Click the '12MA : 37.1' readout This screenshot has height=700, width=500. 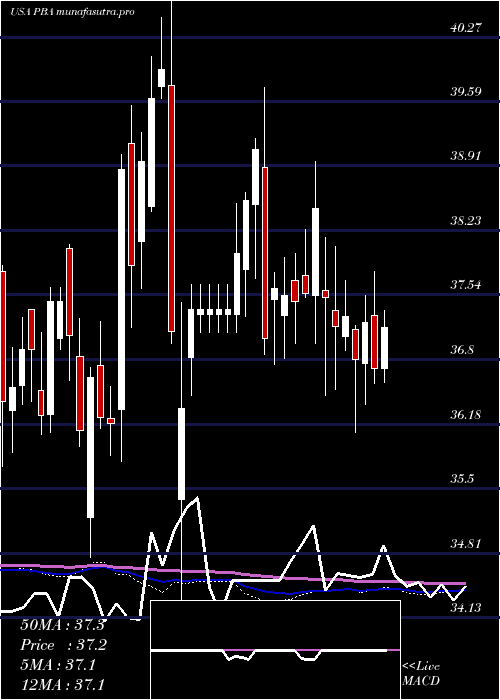62,685
